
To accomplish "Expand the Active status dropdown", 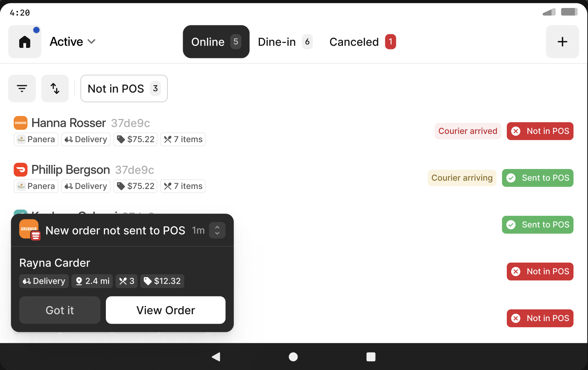I will point(73,42).
